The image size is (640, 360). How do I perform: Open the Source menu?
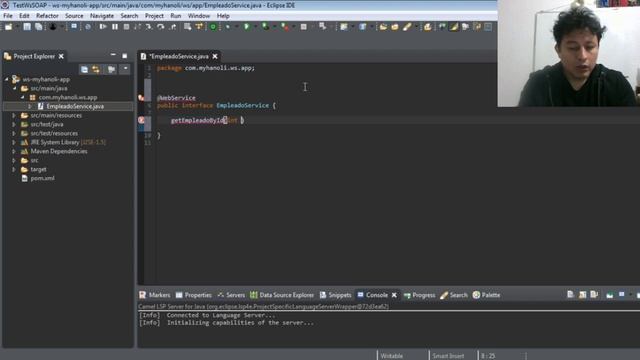[x=74, y=16]
